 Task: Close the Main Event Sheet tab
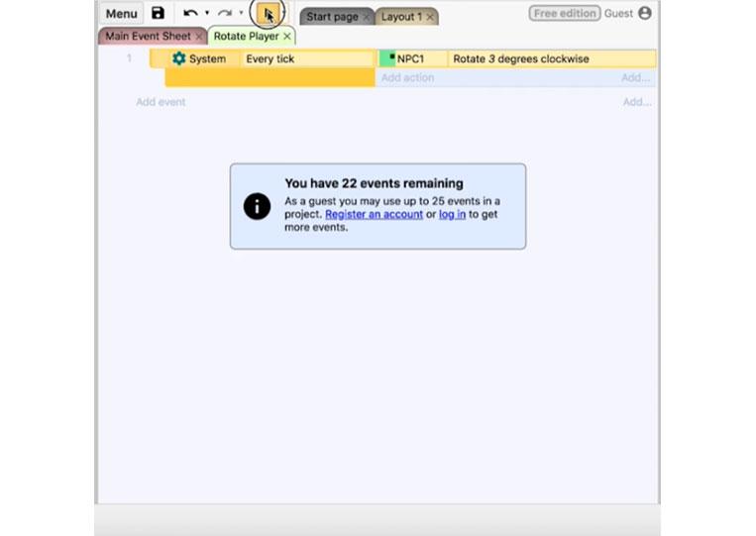(x=198, y=37)
